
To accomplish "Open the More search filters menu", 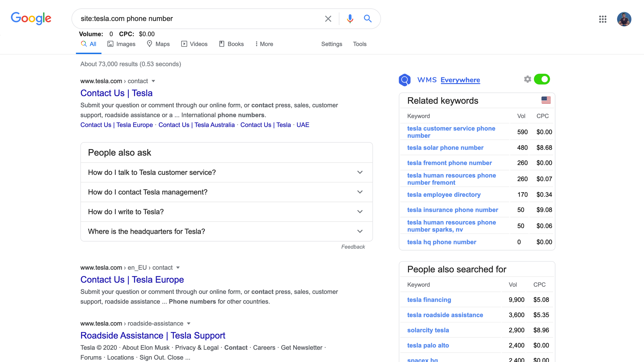I will click(264, 44).
